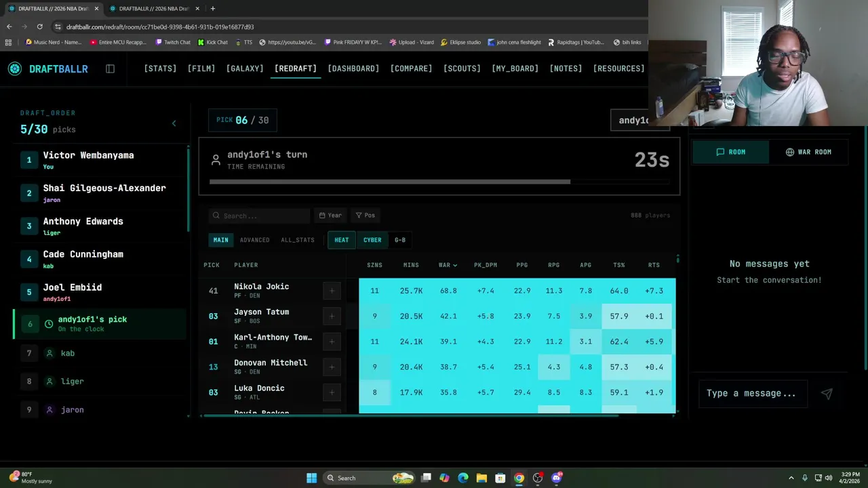Go to MY_BOARD page
Viewport: 868px width, 488px height.
[x=515, y=68]
